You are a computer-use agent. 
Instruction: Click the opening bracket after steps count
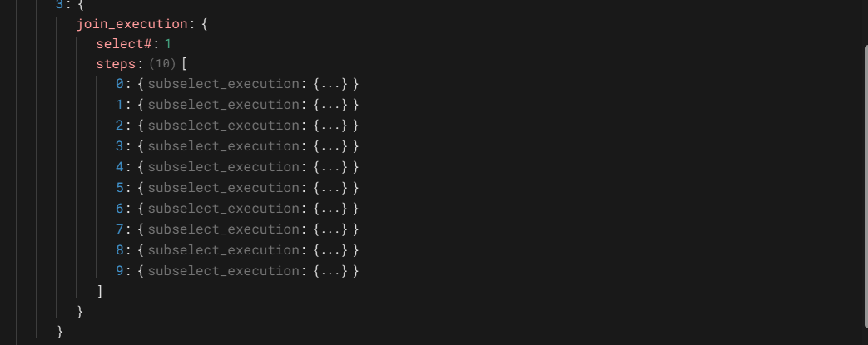tap(183, 64)
